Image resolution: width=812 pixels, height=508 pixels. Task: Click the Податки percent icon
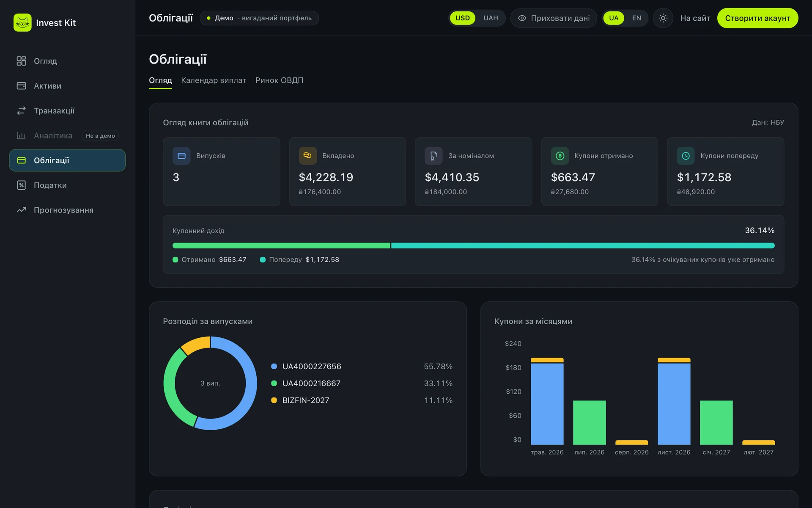21,185
